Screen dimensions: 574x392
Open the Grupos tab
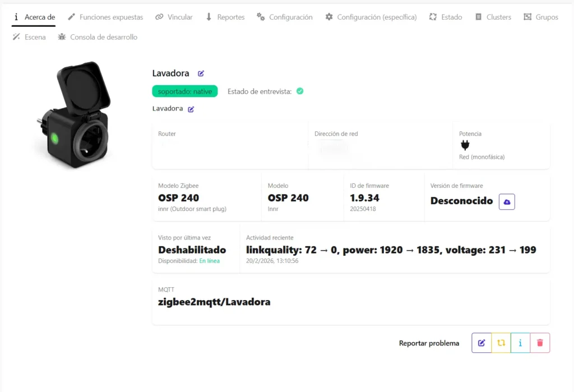[x=541, y=17]
